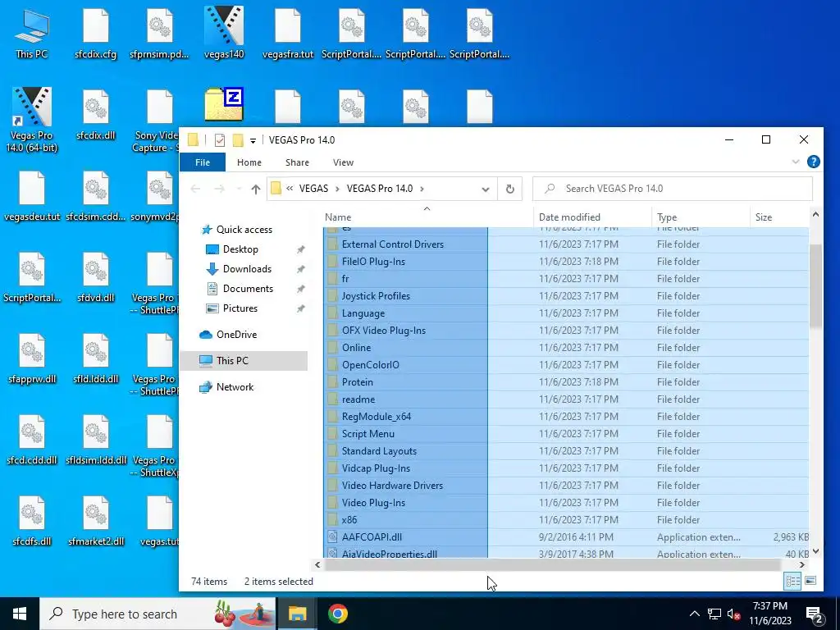Select the zipped folder desktop icon
840x630 pixels.
pyautogui.click(x=224, y=104)
